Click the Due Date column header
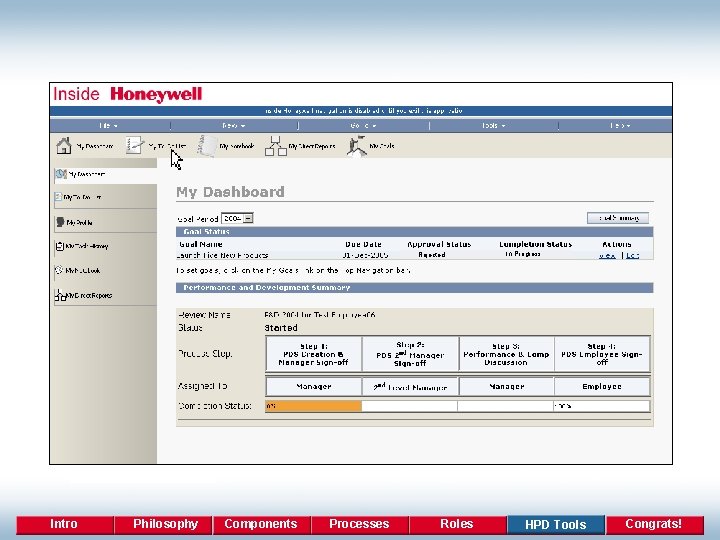The width and height of the screenshot is (720, 540). point(363,244)
